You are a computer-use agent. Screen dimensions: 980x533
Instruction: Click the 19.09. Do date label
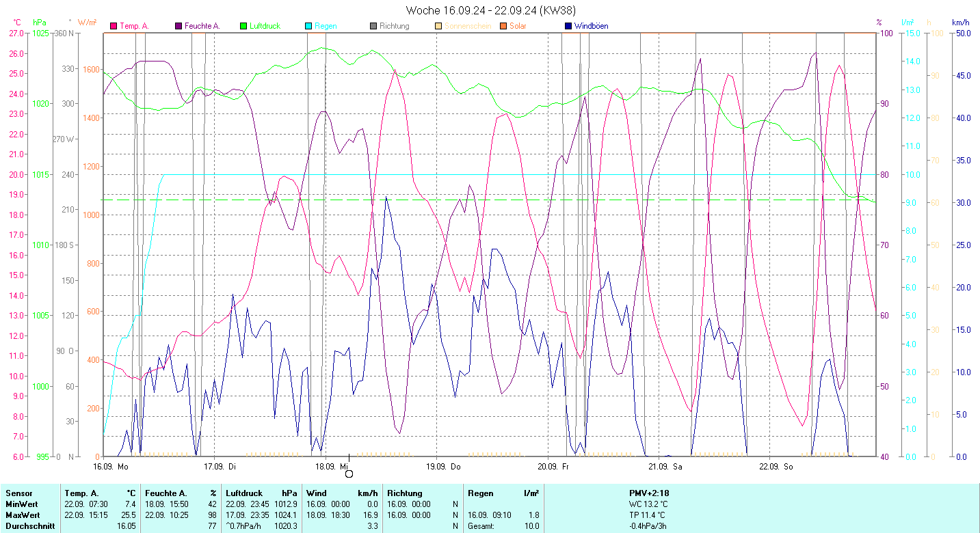point(444,467)
